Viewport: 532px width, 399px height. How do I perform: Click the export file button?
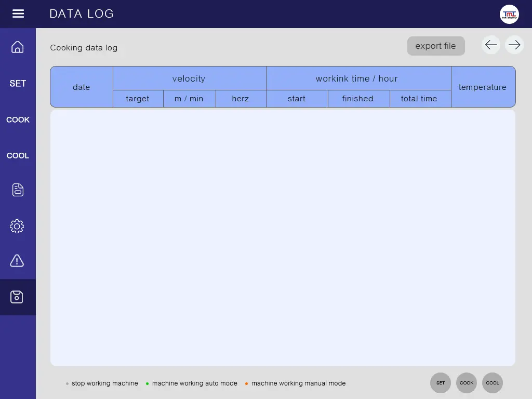point(435,46)
